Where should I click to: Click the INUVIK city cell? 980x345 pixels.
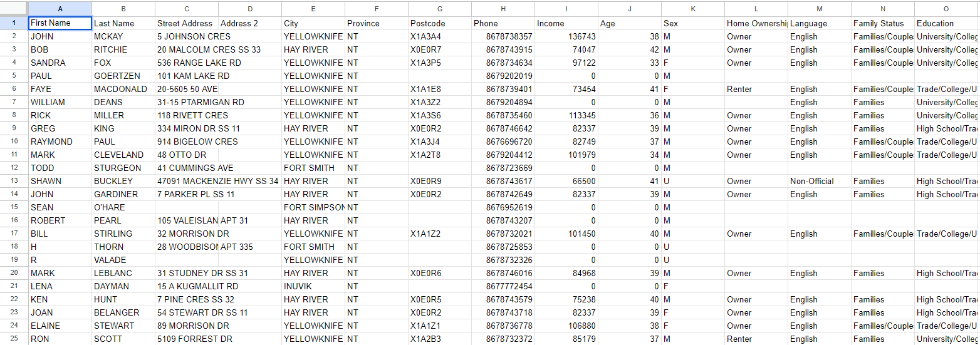[x=313, y=286]
